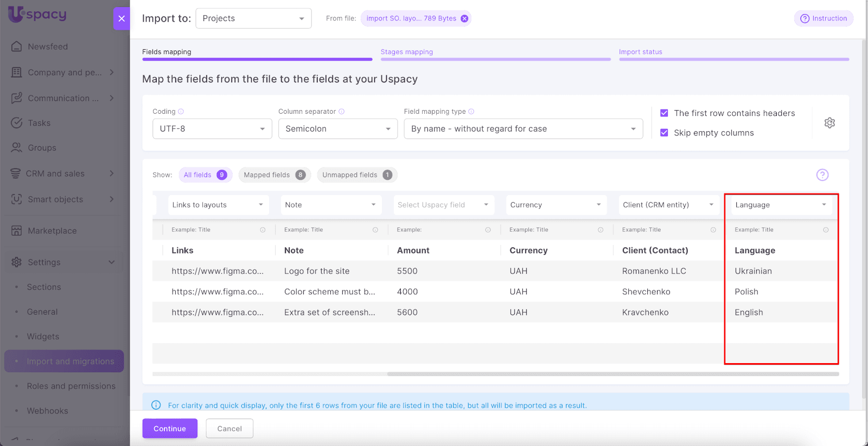Open the Column separator Semicolon dropdown
Screen dimensions: 868x446
point(337,129)
